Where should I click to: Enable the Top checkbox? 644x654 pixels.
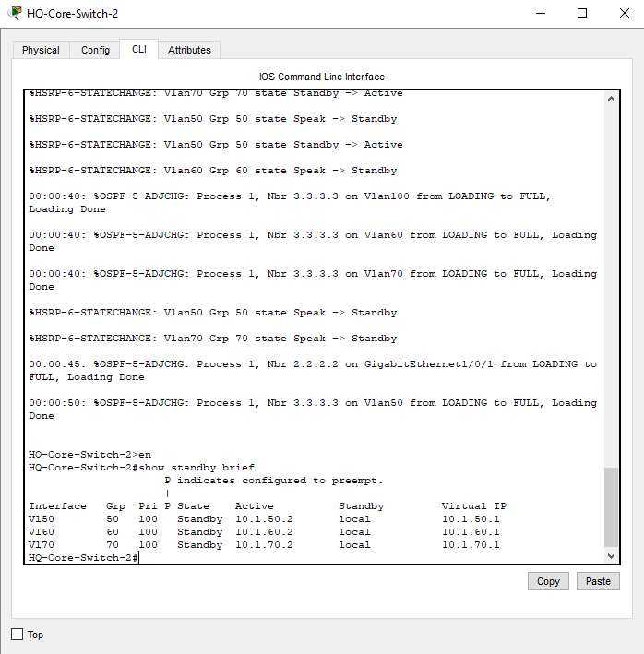18,635
